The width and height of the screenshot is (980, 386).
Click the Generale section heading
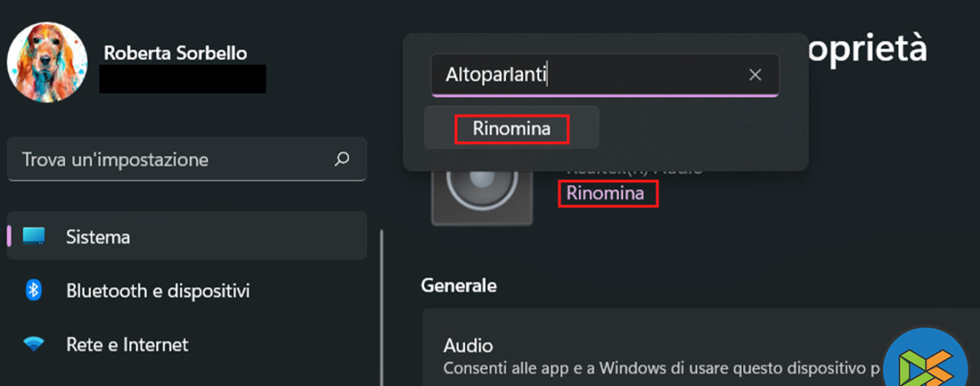(x=458, y=285)
